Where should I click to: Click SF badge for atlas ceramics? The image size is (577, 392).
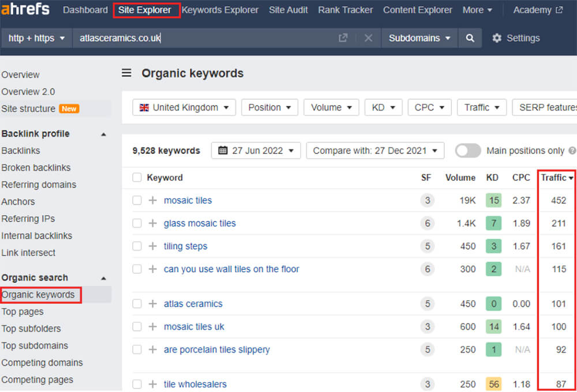click(x=427, y=304)
